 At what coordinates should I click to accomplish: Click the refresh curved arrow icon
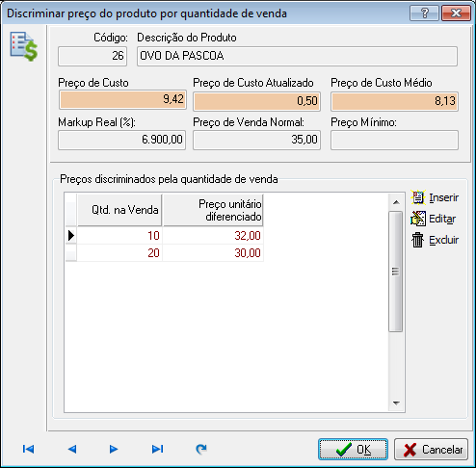pyautogui.click(x=201, y=449)
